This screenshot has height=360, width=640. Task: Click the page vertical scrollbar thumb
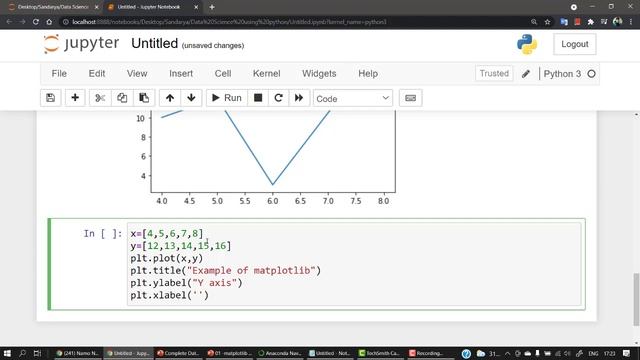[x=636, y=299]
